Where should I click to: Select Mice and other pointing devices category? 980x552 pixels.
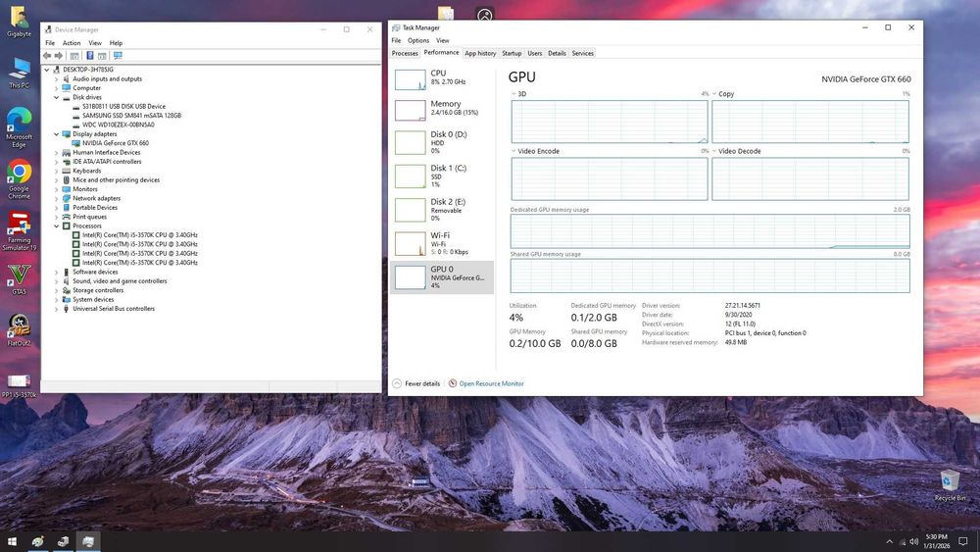tap(117, 180)
